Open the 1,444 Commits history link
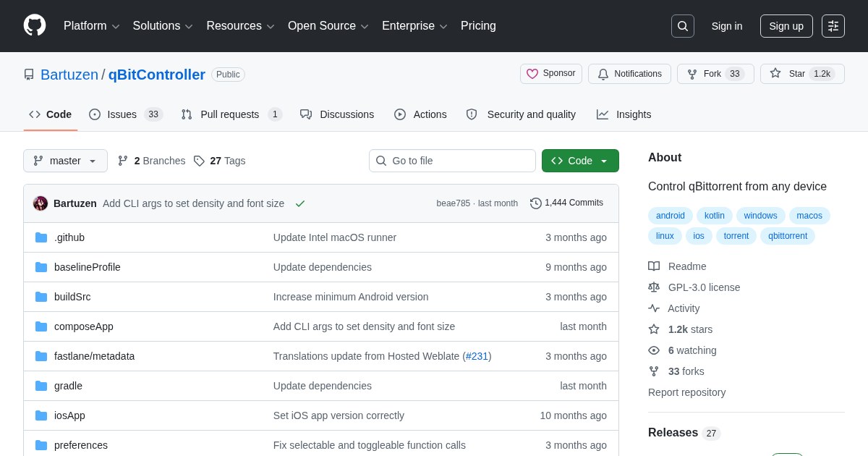 coord(566,203)
